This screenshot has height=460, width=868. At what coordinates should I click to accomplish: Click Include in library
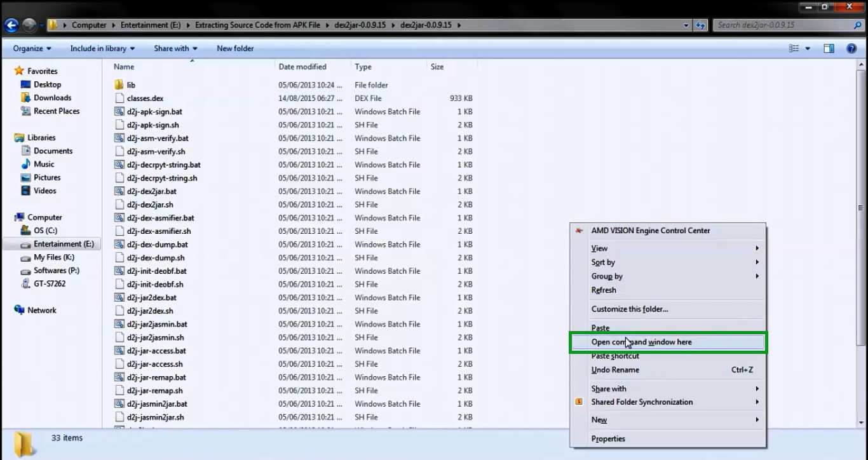coord(98,48)
